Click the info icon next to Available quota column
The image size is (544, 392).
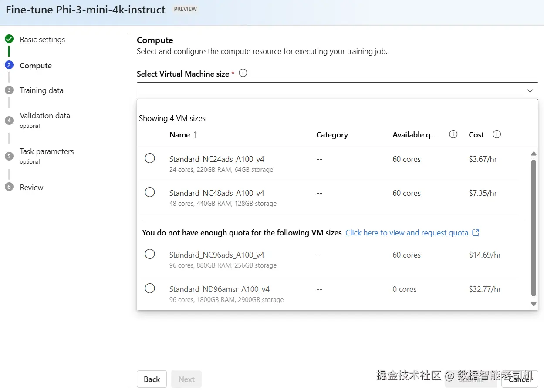(x=453, y=134)
